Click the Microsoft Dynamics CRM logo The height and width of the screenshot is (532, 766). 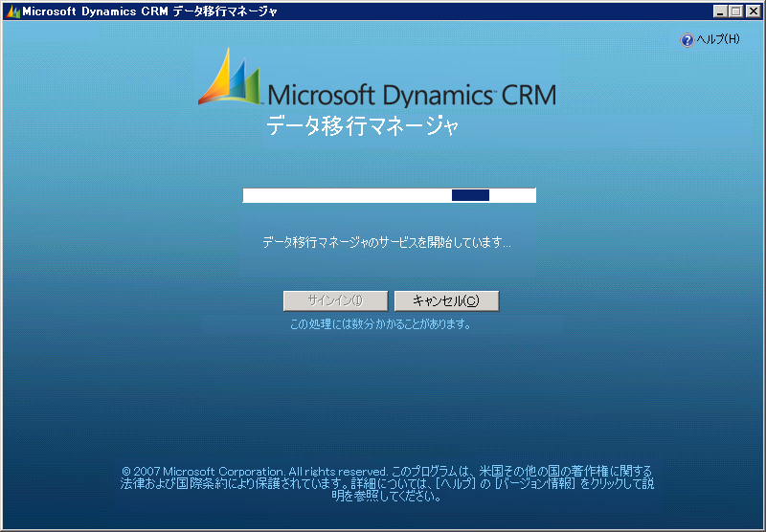point(377,78)
